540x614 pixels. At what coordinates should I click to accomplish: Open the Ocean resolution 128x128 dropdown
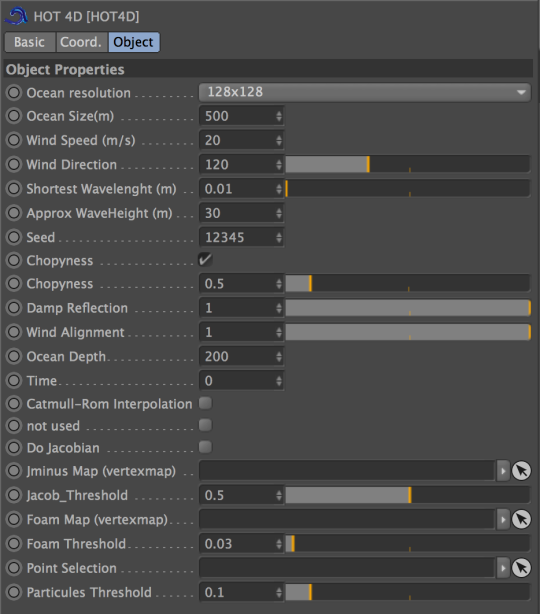[365, 92]
